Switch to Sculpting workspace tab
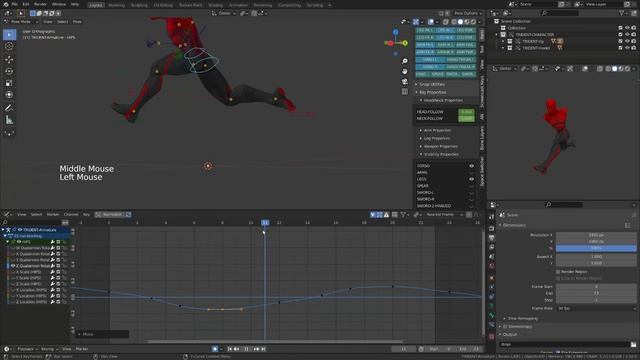Screen dimensions: 640x360 coord(139,5)
